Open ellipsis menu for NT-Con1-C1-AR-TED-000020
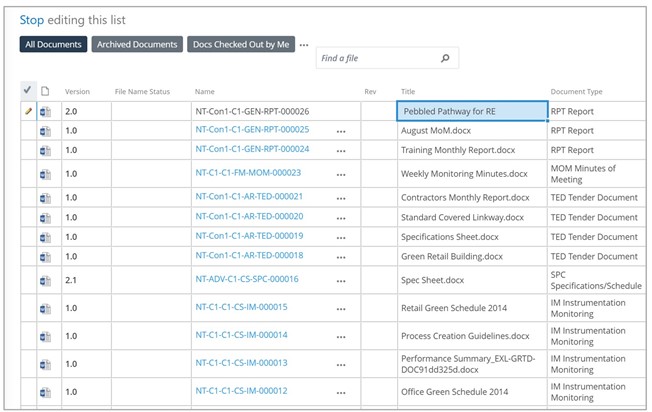The height and width of the screenshot is (412, 652). [x=341, y=218]
